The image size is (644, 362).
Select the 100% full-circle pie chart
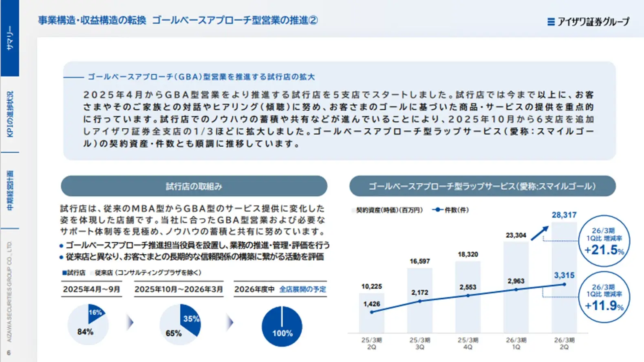click(282, 327)
